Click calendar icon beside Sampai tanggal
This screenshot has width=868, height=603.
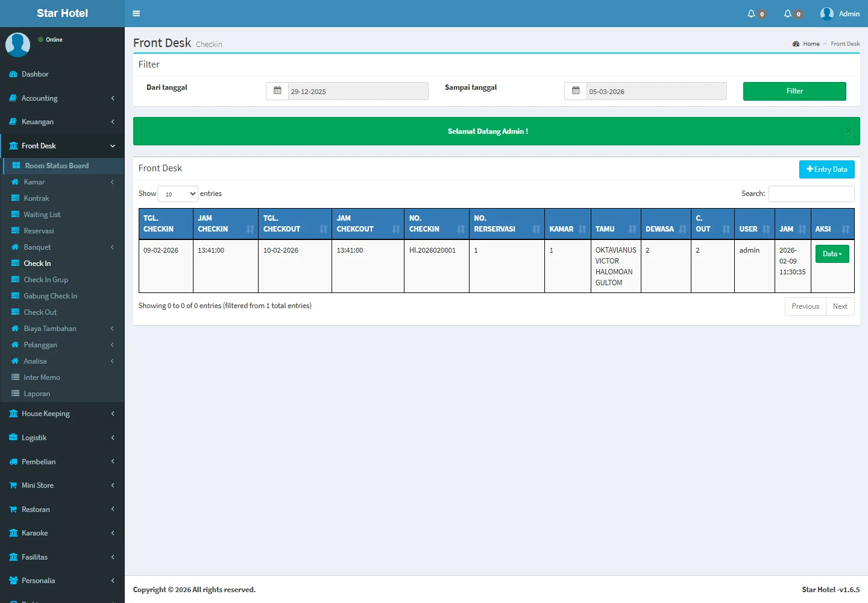576,91
